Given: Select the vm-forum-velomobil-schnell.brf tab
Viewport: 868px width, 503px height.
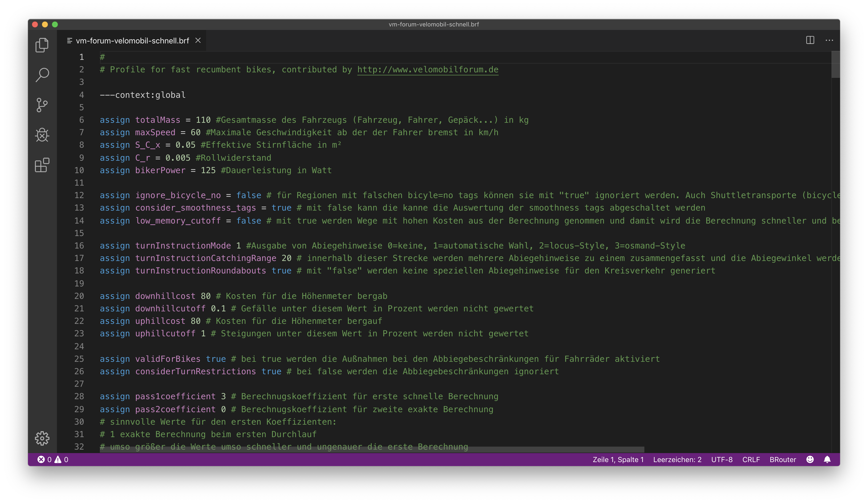Looking at the screenshot, I should pyautogui.click(x=132, y=41).
